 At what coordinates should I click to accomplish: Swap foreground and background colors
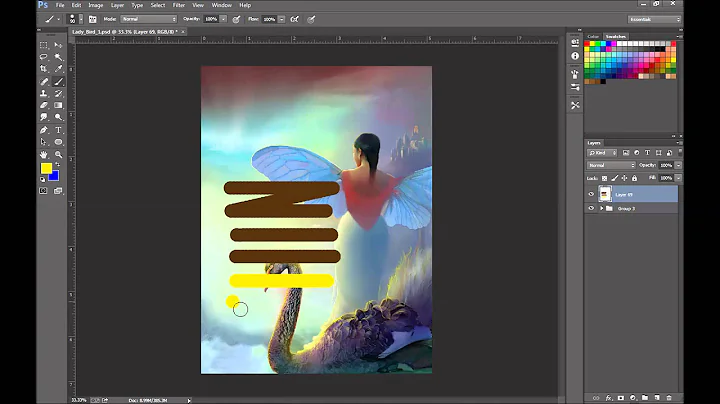pyautogui.click(x=58, y=164)
